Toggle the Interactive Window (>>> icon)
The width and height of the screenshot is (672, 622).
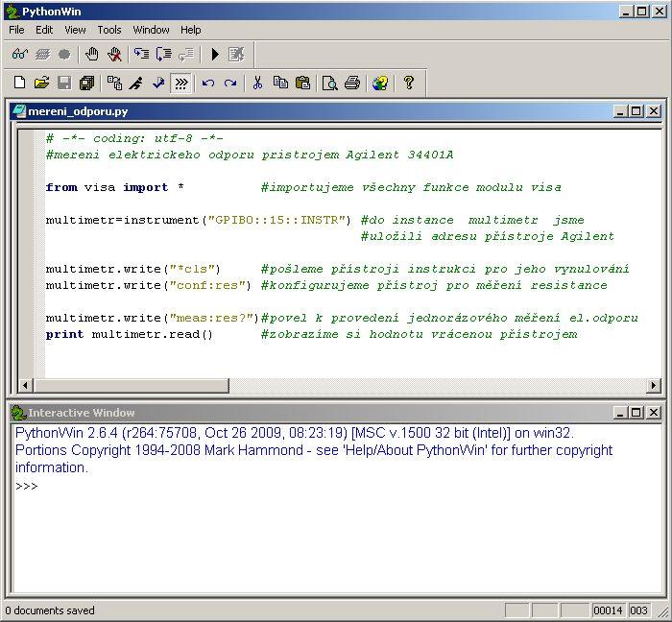pos(180,83)
